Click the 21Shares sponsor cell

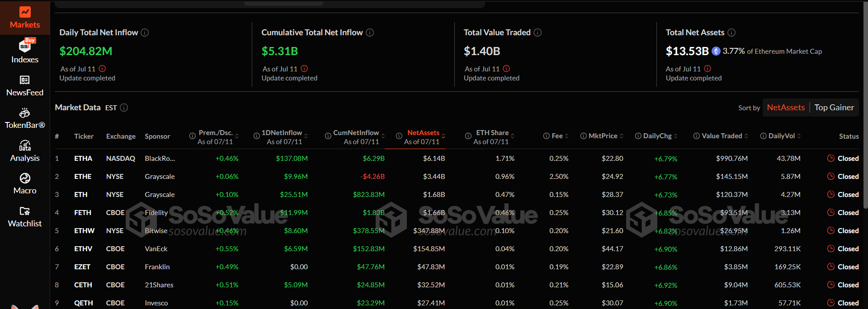tap(159, 285)
